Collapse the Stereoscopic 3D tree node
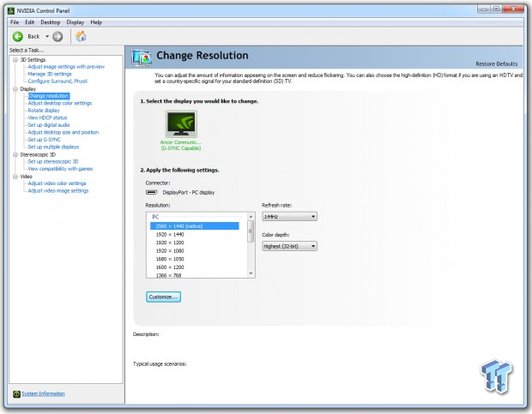This screenshot has width=532, height=414. (x=15, y=154)
